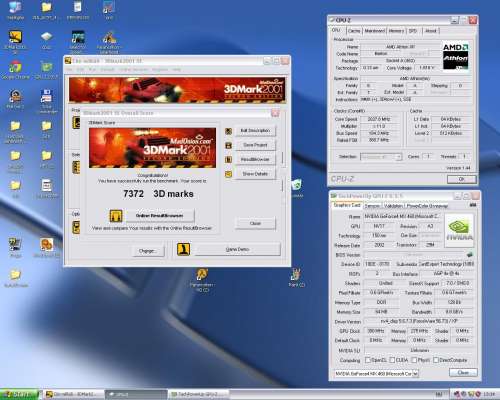Switch to the Mainboard tab in CPU-Z
500x400 pixels.
375,31
